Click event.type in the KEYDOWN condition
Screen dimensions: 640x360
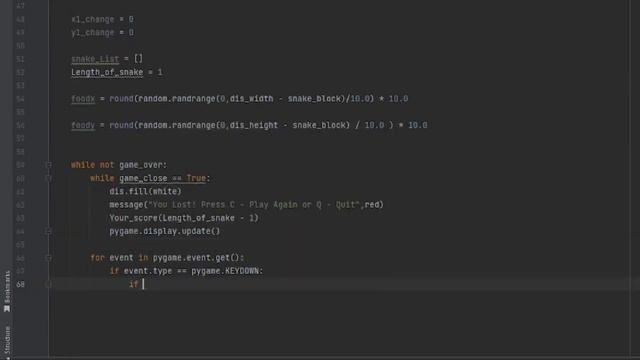coord(148,271)
